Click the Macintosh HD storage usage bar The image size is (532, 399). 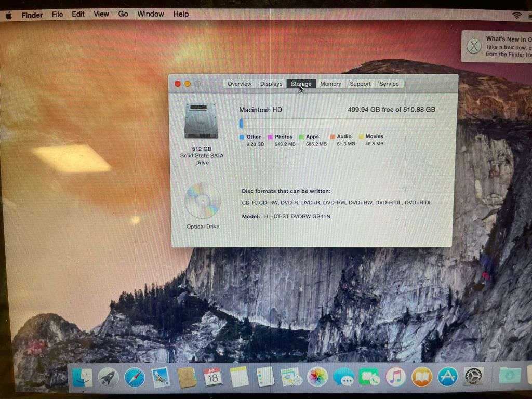coord(338,123)
